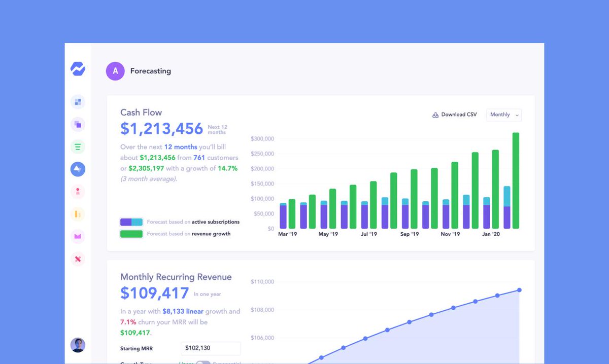The image size is (609, 364).
Task: Click the 'Sep '19' axis label
Action: pyautogui.click(x=409, y=234)
